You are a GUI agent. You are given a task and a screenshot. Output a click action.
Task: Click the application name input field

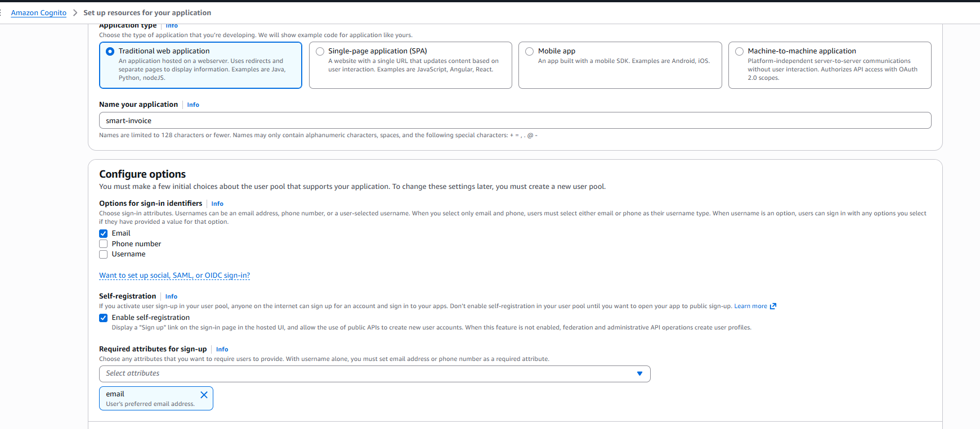coord(514,120)
